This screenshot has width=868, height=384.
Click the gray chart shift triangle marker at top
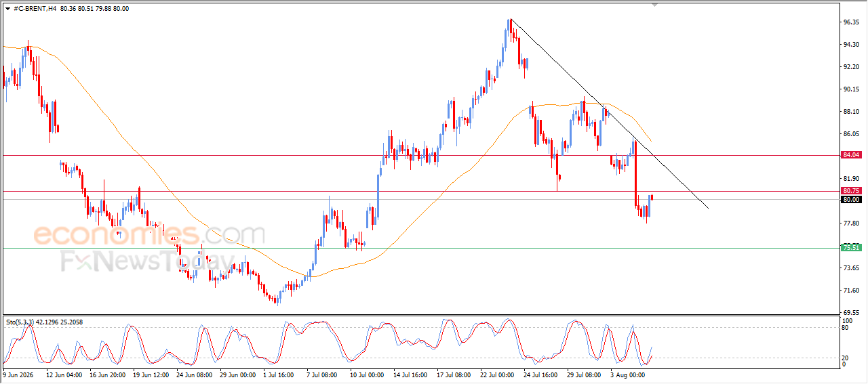click(654, 4)
